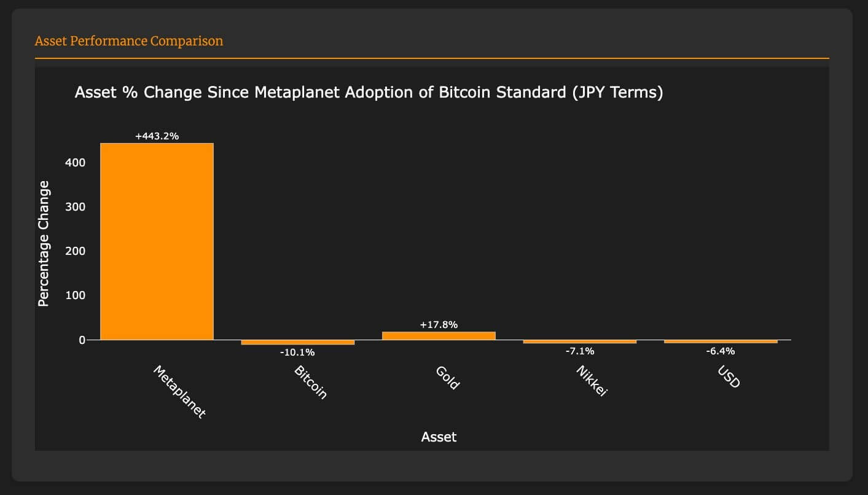The image size is (868, 495).
Task: Select the Gold axis tick label
Action: pyautogui.click(x=447, y=378)
